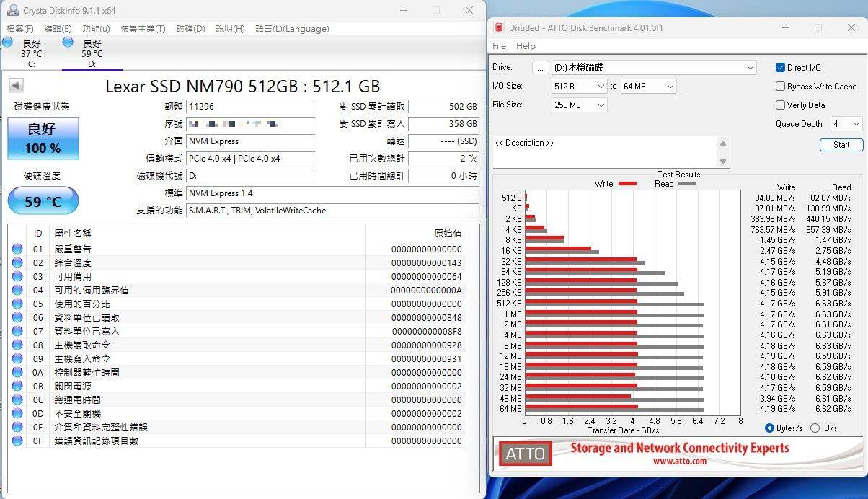Click status orb for attribute 02 綜合溫度
The width and height of the screenshot is (868, 499).
(17, 262)
